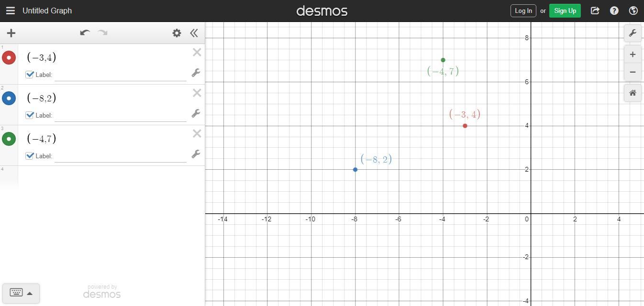Delete expression (-8,2)
This screenshot has width=644, height=306.
[x=197, y=93]
